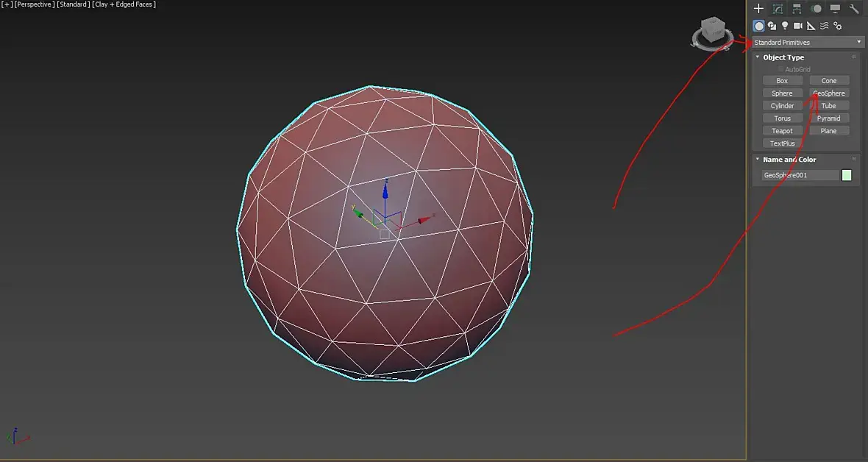Pick the Plane primitive

829,131
